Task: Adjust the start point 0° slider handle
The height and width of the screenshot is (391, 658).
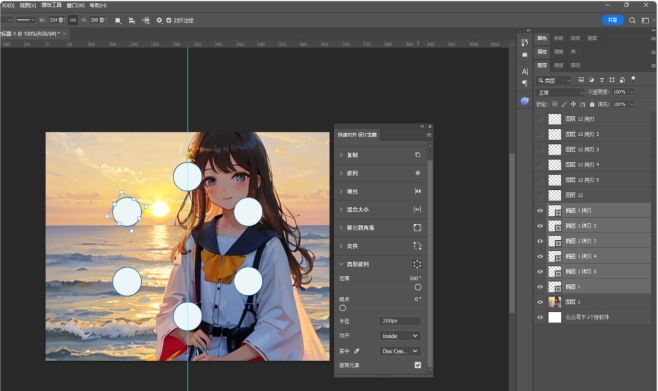Action: 342,308
